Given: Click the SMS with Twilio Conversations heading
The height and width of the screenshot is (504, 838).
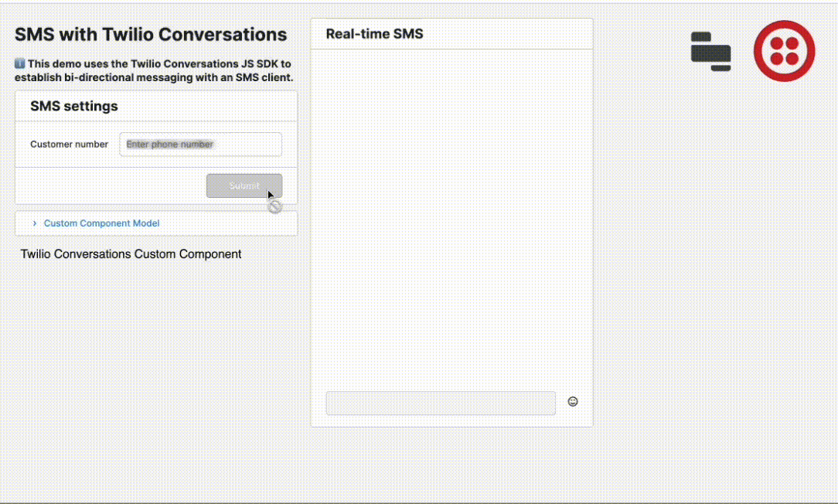Looking at the screenshot, I should point(150,34).
